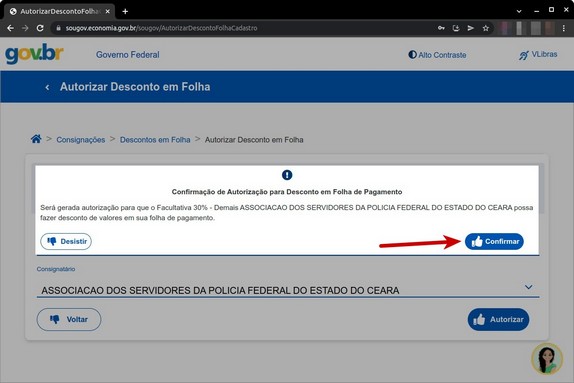Open a new browser tab
574x383 pixels.
[125, 11]
